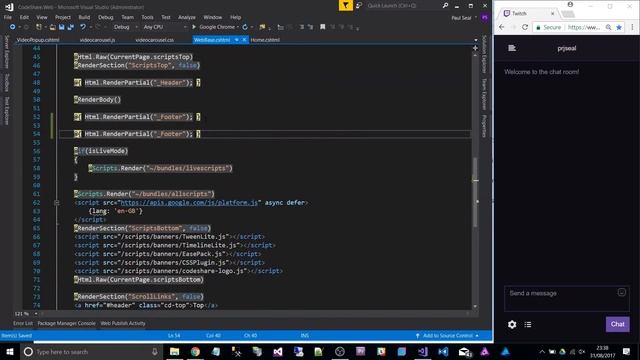Click the browser Refresh icon in toolbar
The height and width of the screenshot is (360, 640).
[x=245, y=27]
